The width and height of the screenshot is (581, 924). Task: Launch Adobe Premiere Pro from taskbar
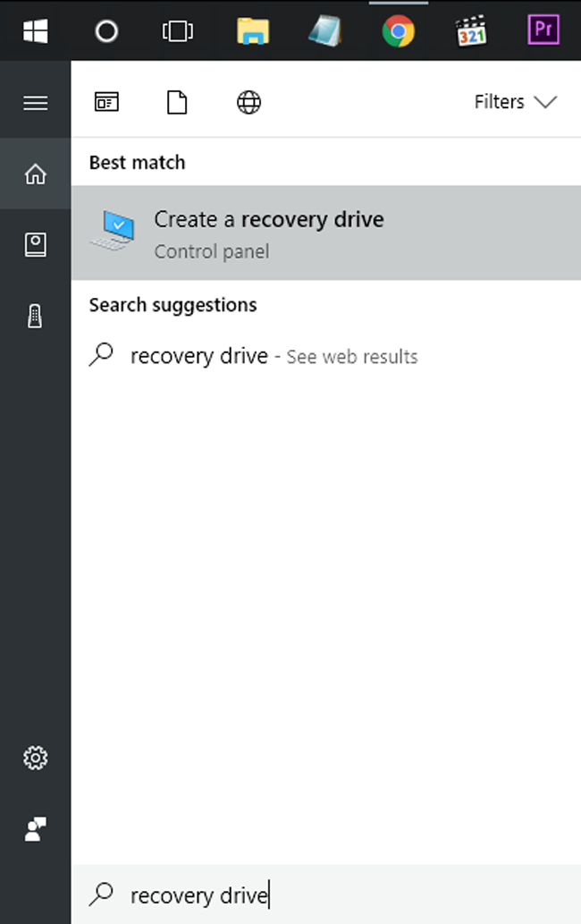543,31
